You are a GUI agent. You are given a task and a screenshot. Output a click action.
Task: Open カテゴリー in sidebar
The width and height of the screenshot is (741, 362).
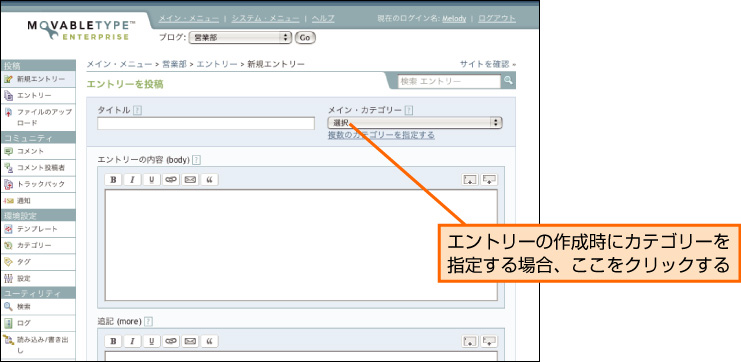(38, 245)
